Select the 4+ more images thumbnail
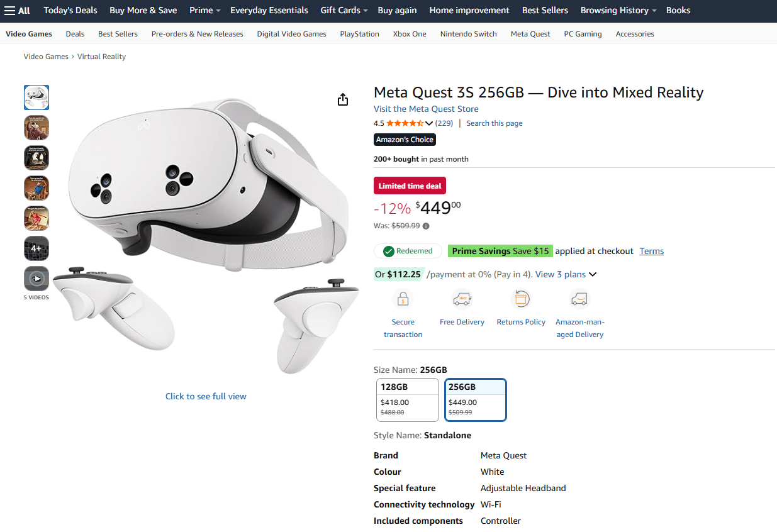The width and height of the screenshot is (777, 532). pos(36,248)
